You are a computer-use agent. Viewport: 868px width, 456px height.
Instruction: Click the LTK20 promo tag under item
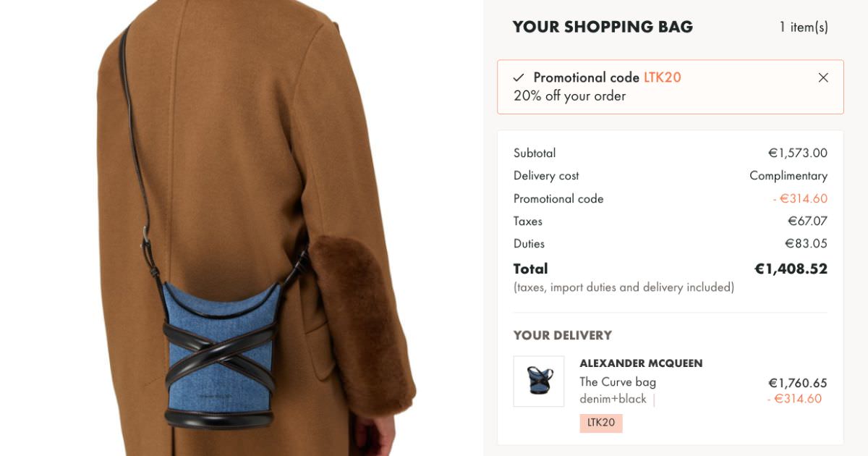[x=601, y=423]
